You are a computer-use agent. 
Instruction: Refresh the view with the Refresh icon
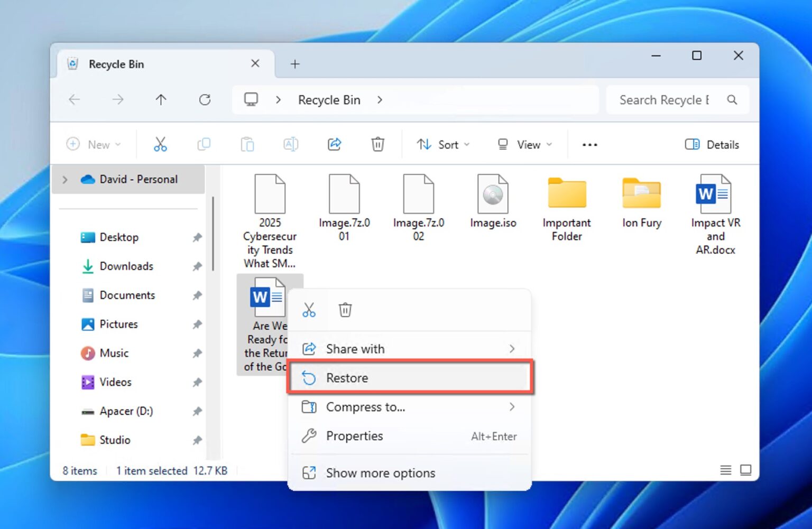205,99
